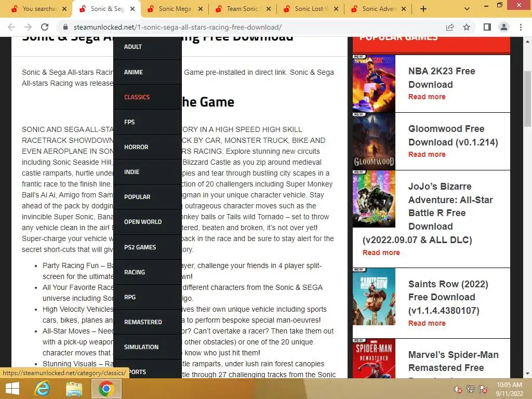This screenshot has width=532, height=399.
Task: Open the Windows Start button
Action: point(12,389)
